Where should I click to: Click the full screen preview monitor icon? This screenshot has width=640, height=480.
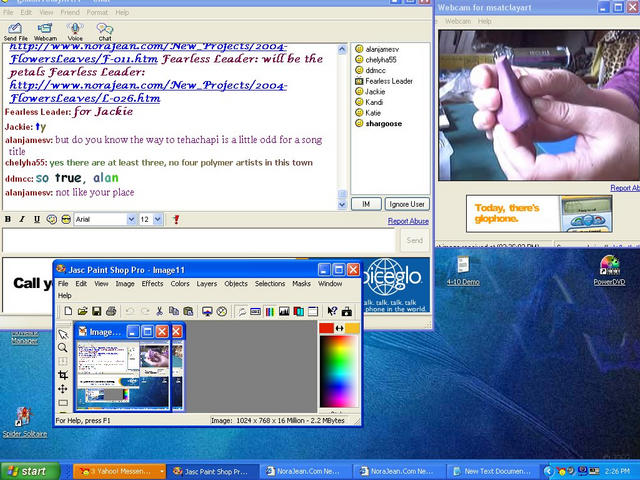(207, 311)
